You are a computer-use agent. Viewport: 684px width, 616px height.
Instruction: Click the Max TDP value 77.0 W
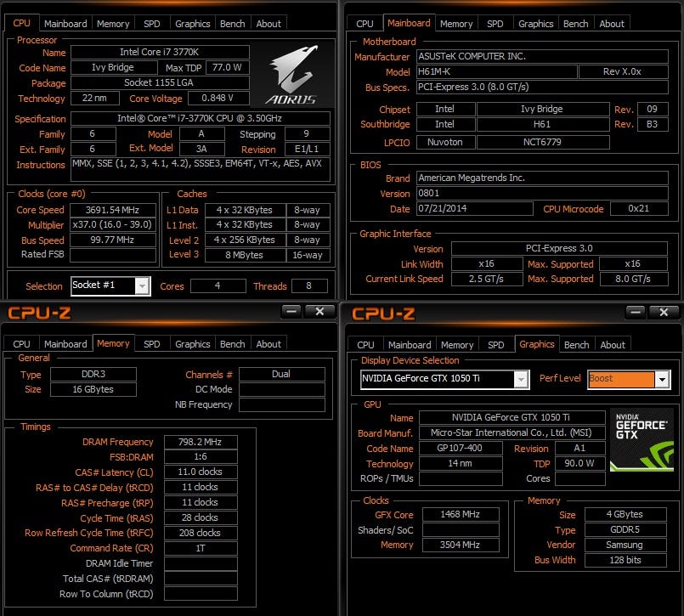click(x=227, y=68)
